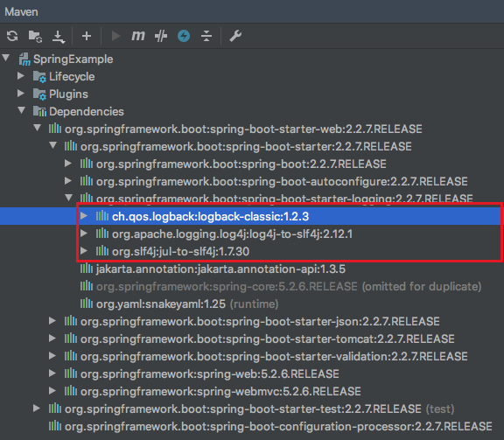The width and height of the screenshot is (504, 440).
Task: Expand spring-boot-starter-json dependency
Action: [x=52, y=321]
